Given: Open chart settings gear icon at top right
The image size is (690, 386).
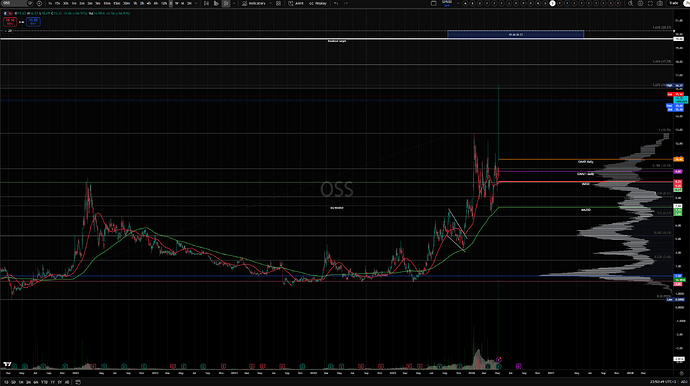Looking at the screenshot, I should (x=640, y=3).
